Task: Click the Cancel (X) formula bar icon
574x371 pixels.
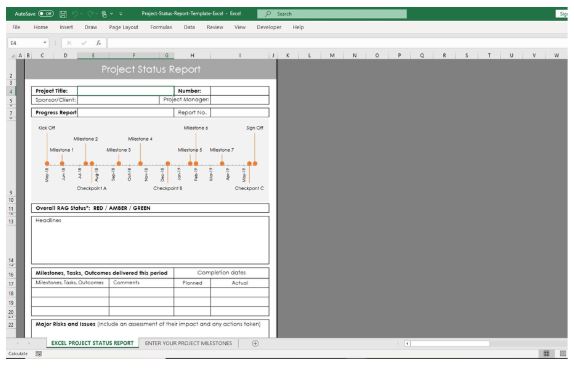Action: point(69,43)
